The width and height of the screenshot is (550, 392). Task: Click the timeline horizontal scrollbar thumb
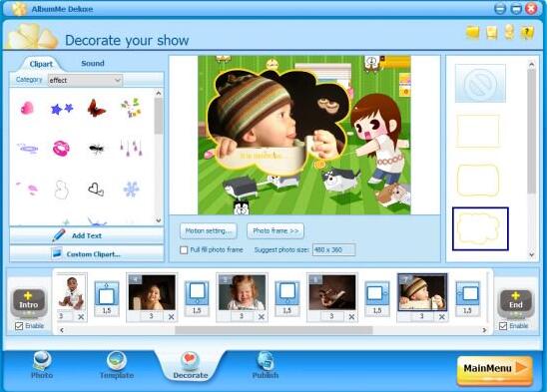(x=274, y=330)
